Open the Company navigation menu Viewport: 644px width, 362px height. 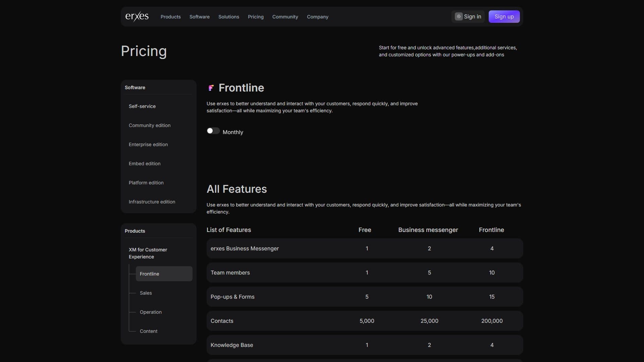tap(317, 17)
